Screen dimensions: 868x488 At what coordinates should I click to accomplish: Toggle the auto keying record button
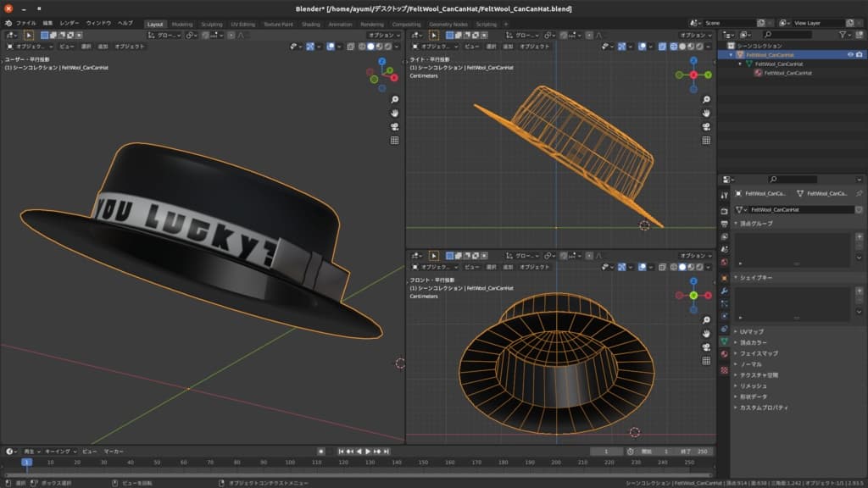[x=320, y=452]
